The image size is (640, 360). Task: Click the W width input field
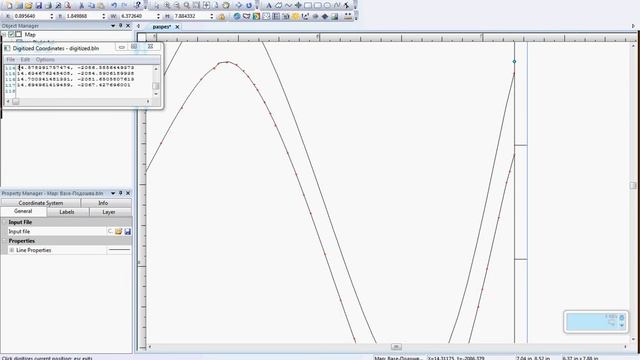(138, 16)
